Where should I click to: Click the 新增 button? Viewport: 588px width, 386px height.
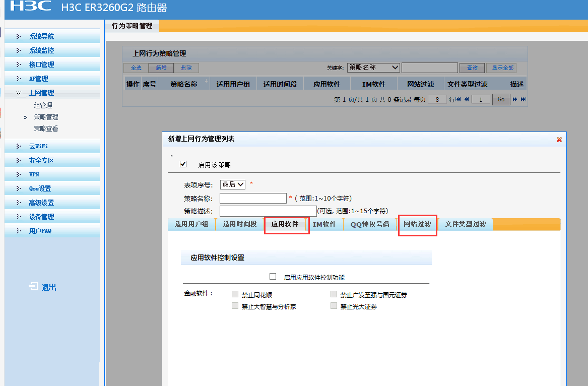[161, 68]
